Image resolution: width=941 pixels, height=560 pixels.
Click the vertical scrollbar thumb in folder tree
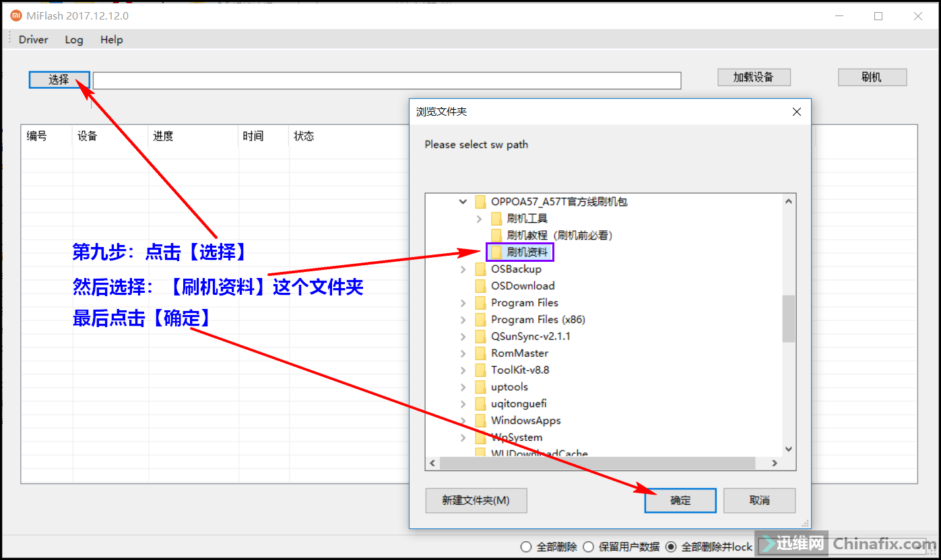789,318
